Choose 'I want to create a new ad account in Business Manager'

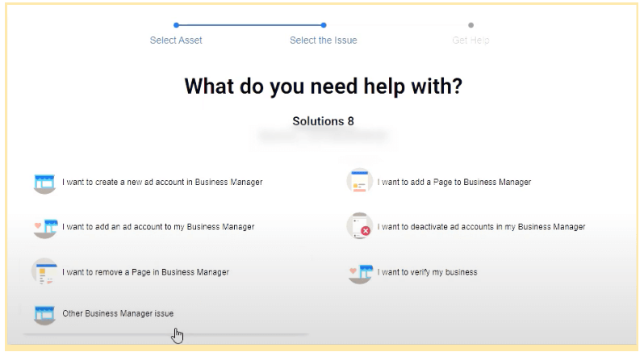(162, 182)
